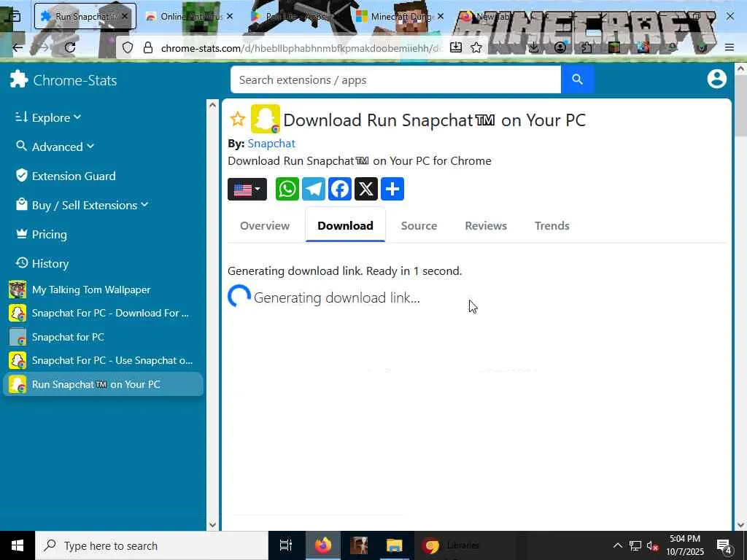This screenshot has width=747, height=560.
Task: Click the address bar install/download icon
Action: 456,47
